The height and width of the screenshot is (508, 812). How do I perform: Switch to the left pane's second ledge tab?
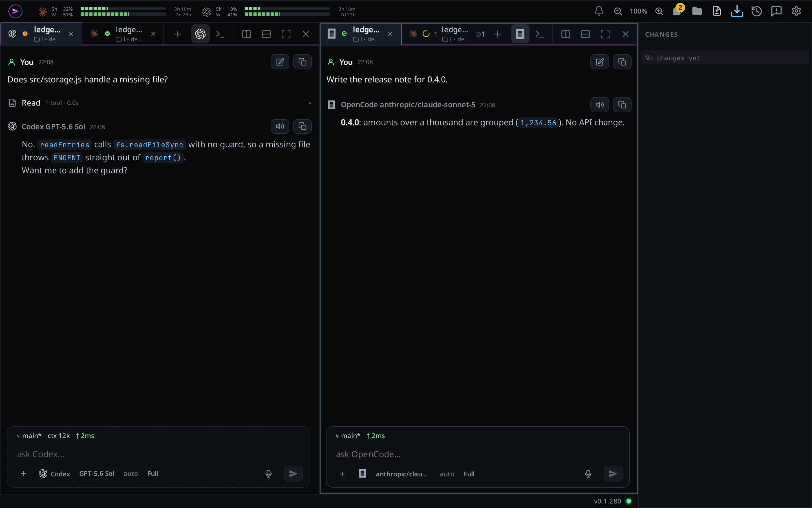123,34
